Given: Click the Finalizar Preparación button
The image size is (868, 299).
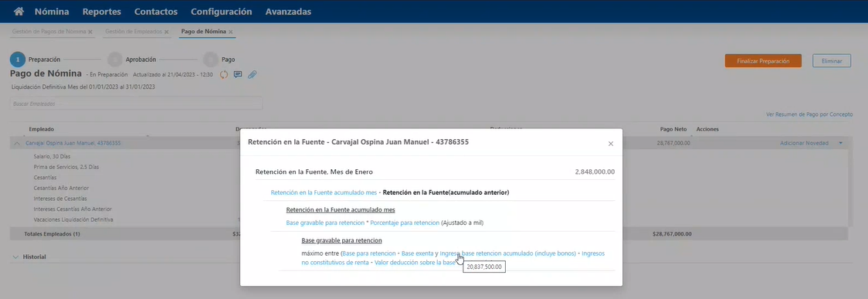Looking at the screenshot, I should 763,61.
